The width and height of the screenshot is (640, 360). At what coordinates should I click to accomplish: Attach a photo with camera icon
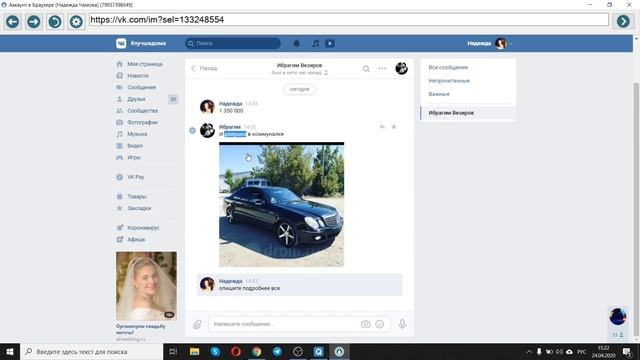(365, 324)
